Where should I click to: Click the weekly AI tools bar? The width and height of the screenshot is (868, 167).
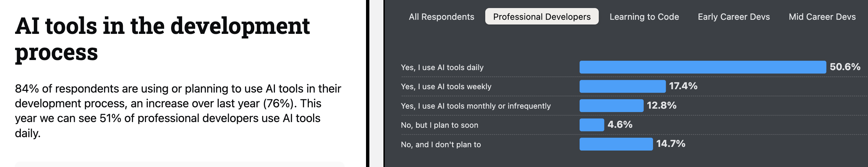pyautogui.click(x=622, y=87)
